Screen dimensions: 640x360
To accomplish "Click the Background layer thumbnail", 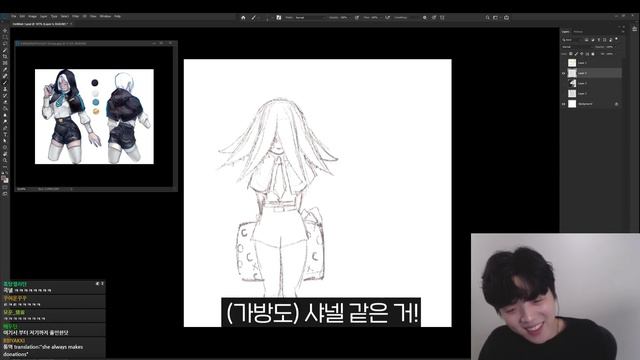I will coord(572,104).
